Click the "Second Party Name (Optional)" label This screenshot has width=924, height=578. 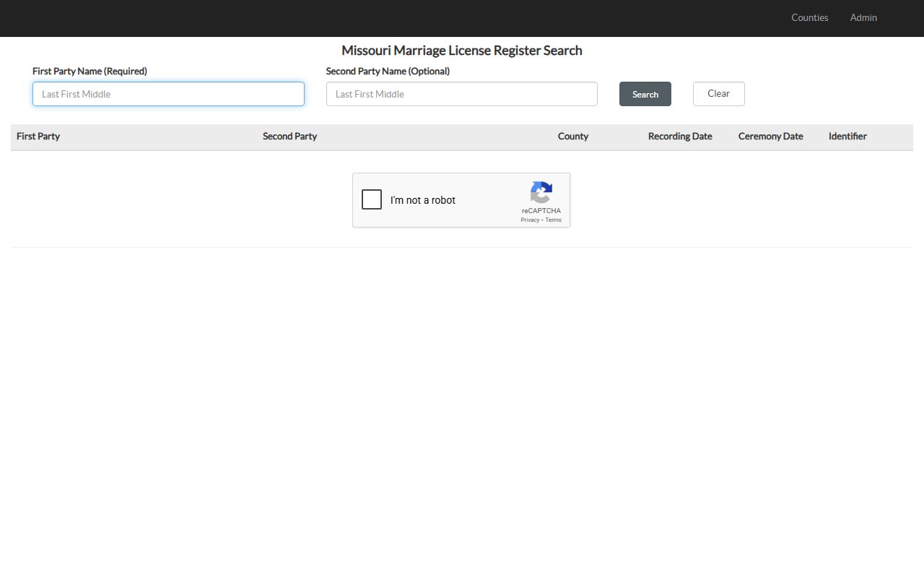coord(388,71)
